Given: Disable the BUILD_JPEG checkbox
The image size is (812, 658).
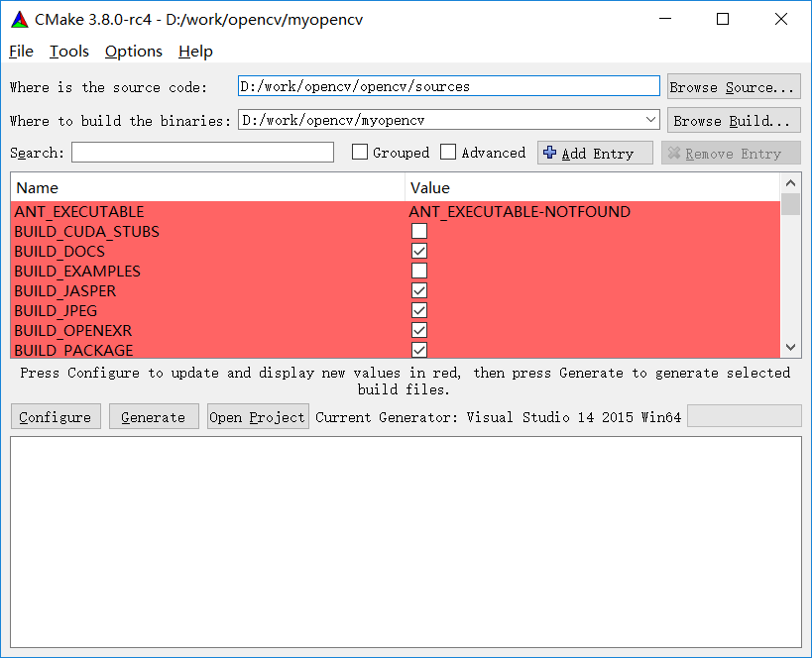Looking at the screenshot, I should coord(419,310).
